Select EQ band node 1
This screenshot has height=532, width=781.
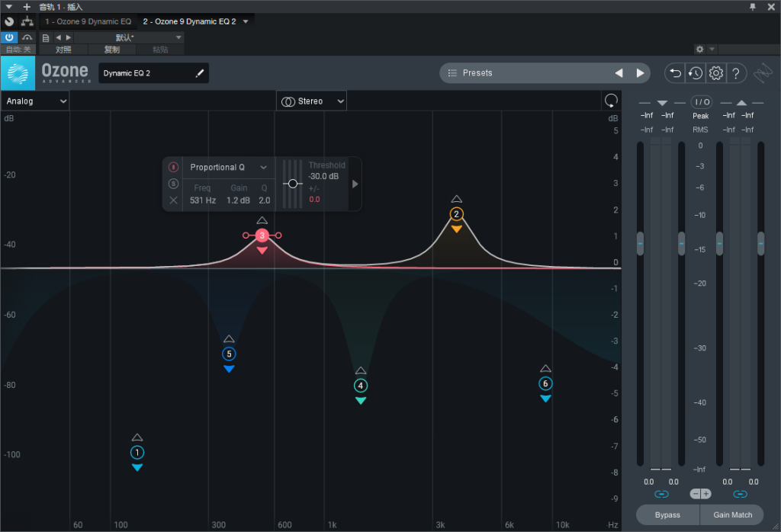137,453
